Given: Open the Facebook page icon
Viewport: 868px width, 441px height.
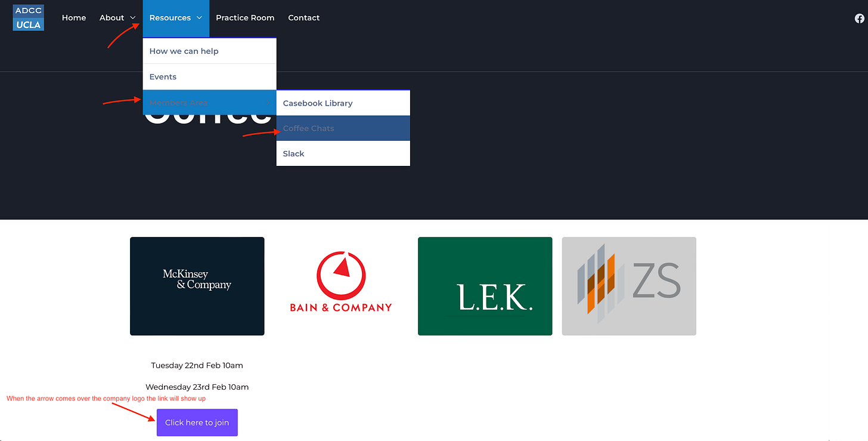Looking at the screenshot, I should pos(859,18).
